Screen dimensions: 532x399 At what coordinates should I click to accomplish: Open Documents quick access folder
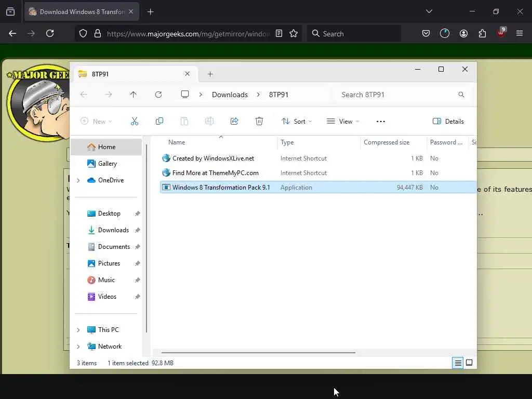[x=109, y=247]
